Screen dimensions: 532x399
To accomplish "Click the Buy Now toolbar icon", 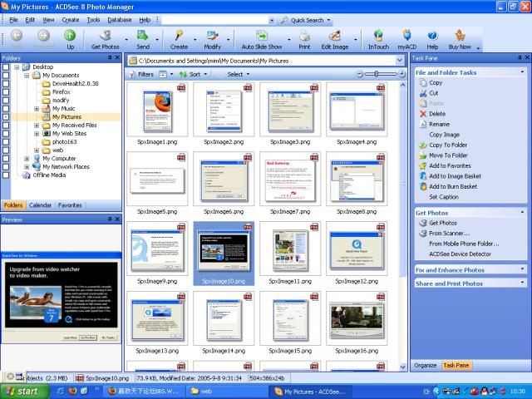I will (460, 35).
